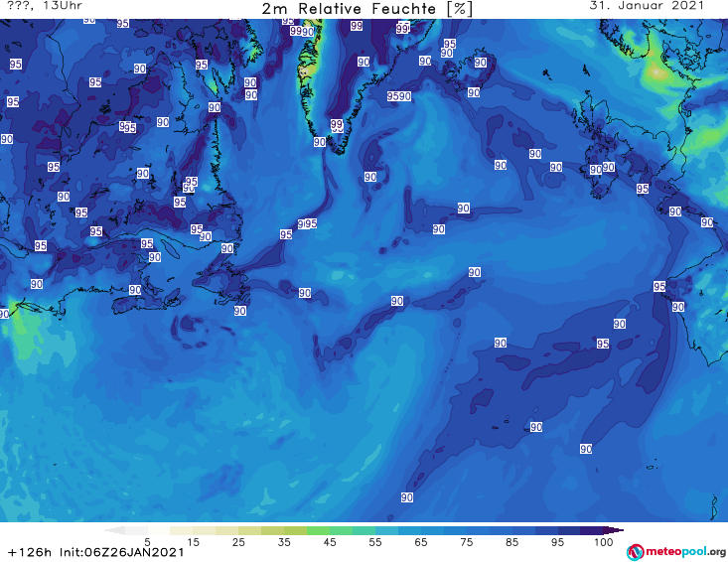Click the '9590' contour label east of Greenland
The width and height of the screenshot is (728, 562).
coord(399,96)
